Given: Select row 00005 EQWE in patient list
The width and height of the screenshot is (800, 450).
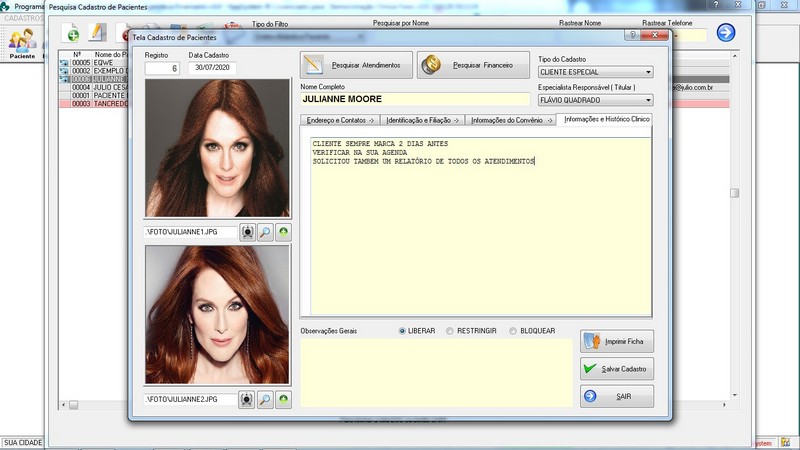Looking at the screenshot, I should (94, 63).
